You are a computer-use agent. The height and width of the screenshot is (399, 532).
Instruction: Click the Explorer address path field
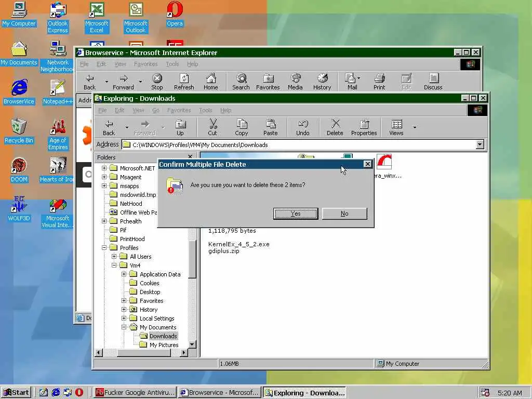pyautogui.click(x=299, y=144)
